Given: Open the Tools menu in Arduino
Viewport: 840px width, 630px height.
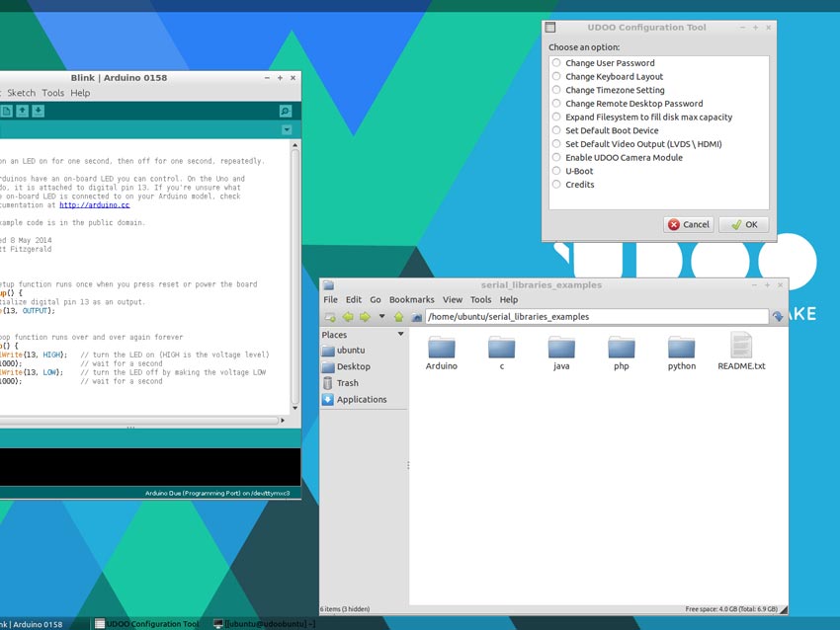Looking at the screenshot, I should 53,93.
